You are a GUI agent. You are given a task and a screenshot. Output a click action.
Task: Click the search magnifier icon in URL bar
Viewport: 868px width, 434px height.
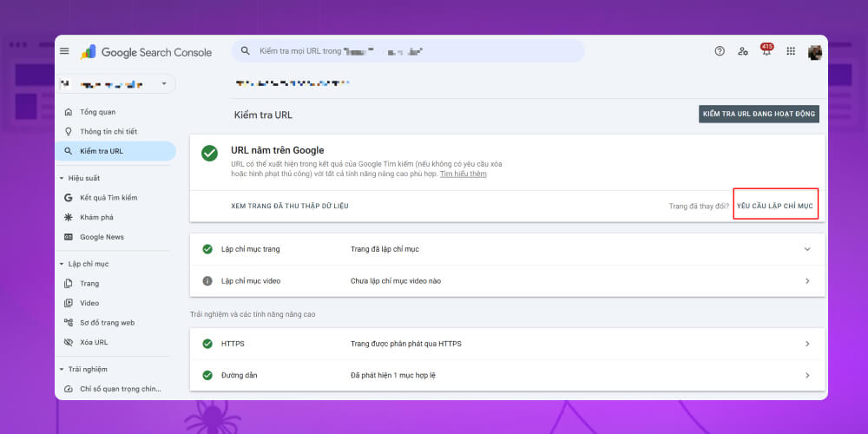[246, 51]
